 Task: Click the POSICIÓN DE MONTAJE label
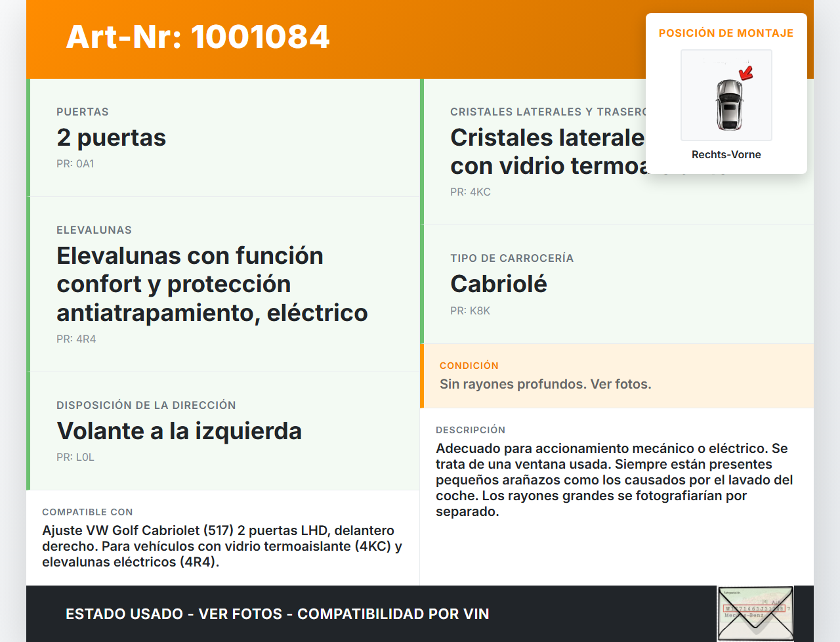[x=726, y=33]
